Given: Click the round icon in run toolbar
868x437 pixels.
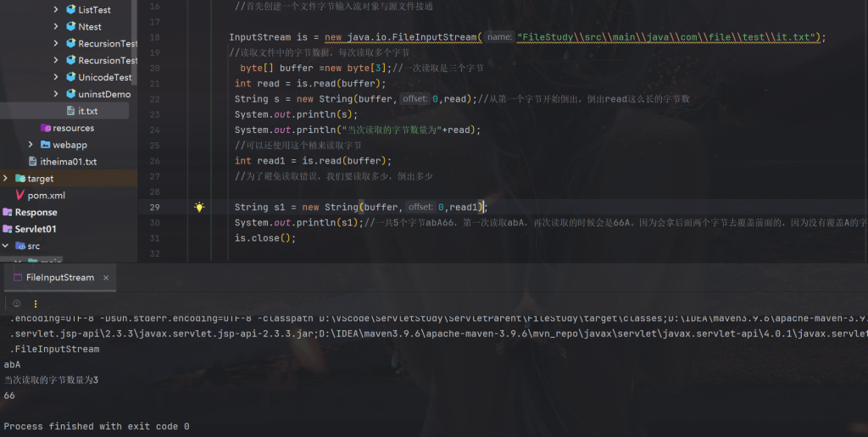Looking at the screenshot, I should [16, 303].
